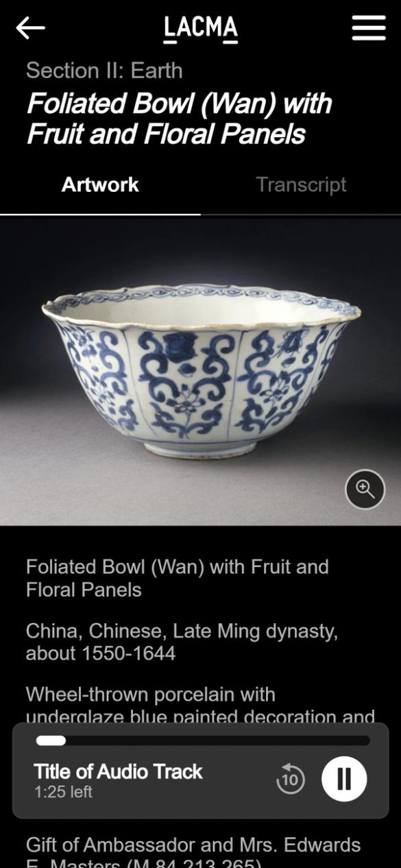
Task: Tap the Late Ming dynasty date text
Action: (x=182, y=642)
